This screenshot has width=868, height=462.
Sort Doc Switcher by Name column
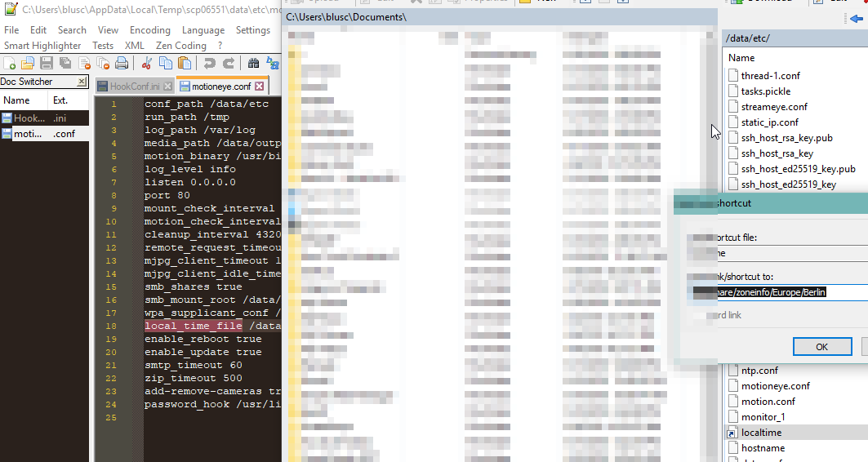click(24, 100)
